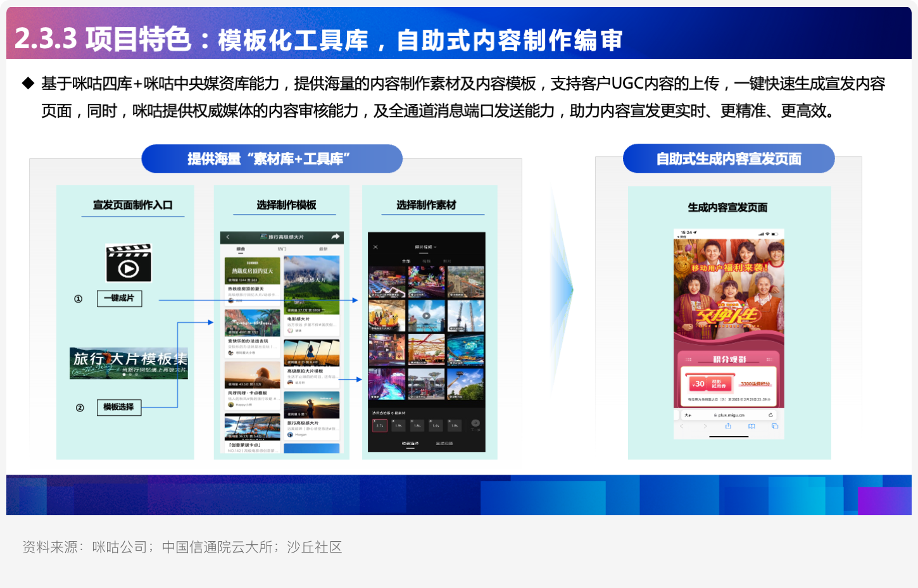This screenshot has height=588, width=918.
Task: Open browser bookmarks via the book icon
Action: (x=751, y=427)
